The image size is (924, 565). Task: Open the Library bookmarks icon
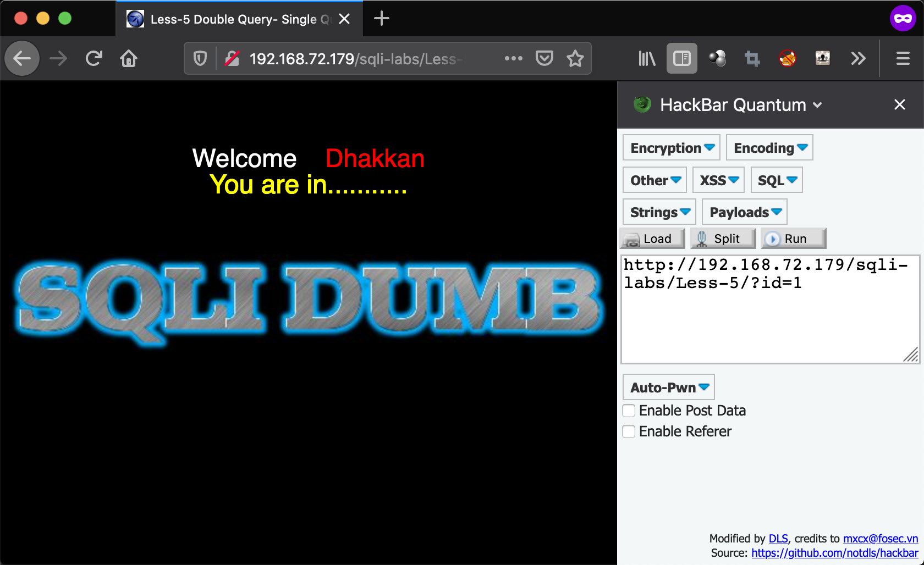(x=647, y=58)
